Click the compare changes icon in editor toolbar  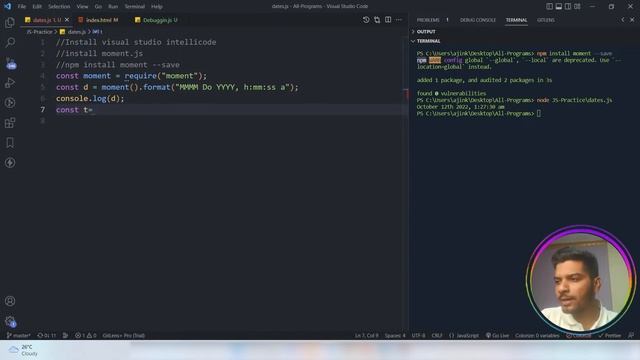(x=377, y=20)
